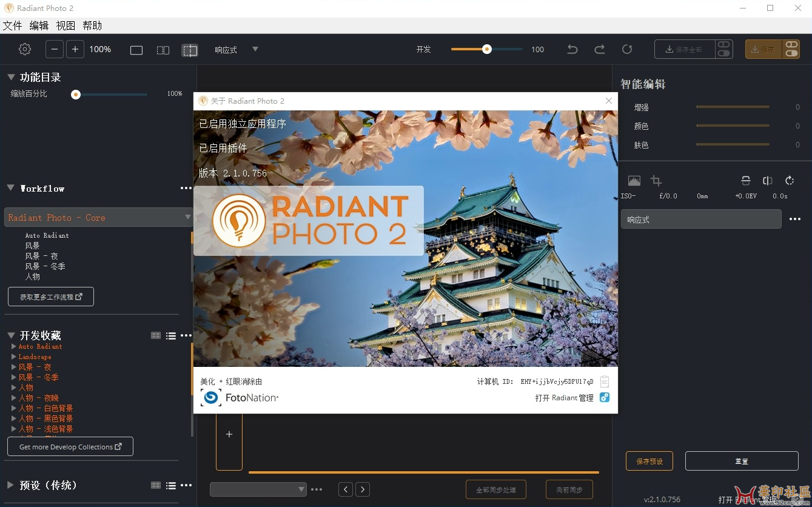This screenshot has height=507, width=812.
Task: Collapse the 功能目录 section
Action: [11, 77]
